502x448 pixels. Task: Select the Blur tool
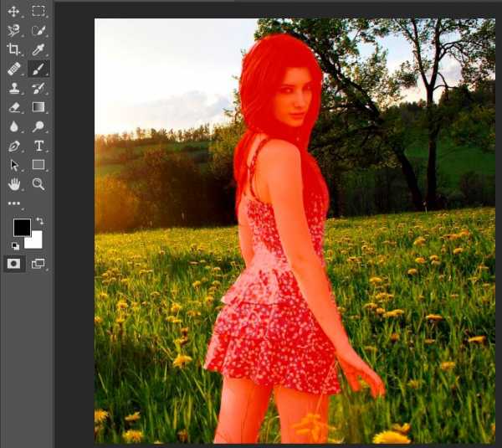pos(13,126)
